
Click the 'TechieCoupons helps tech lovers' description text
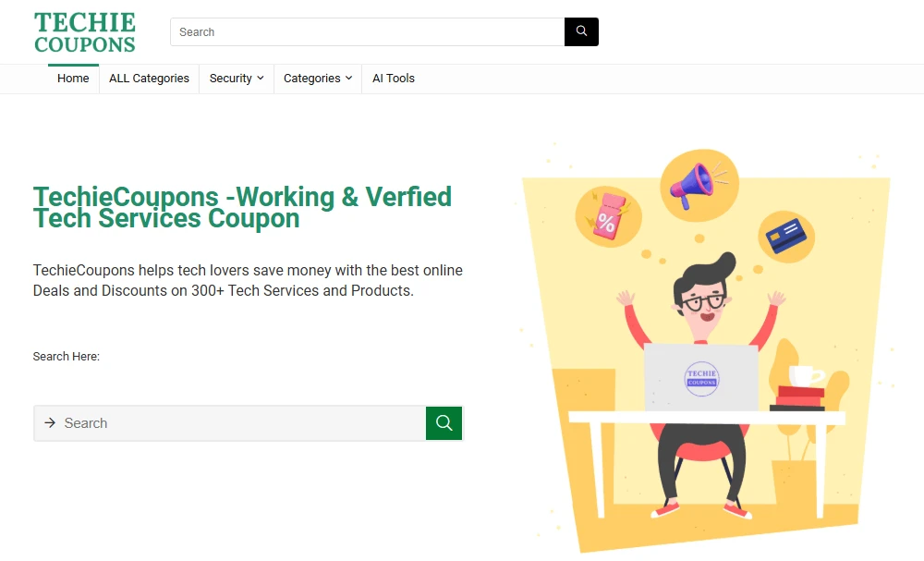tap(248, 281)
